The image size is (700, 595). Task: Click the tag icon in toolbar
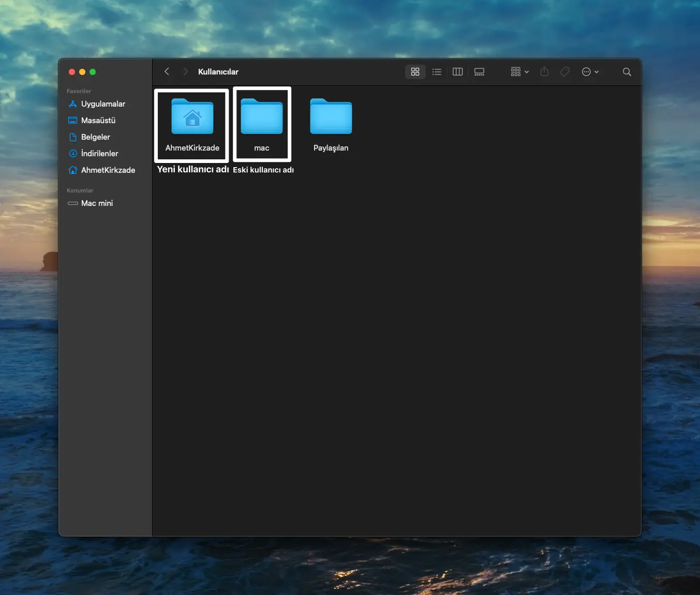[x=565, y=72]
